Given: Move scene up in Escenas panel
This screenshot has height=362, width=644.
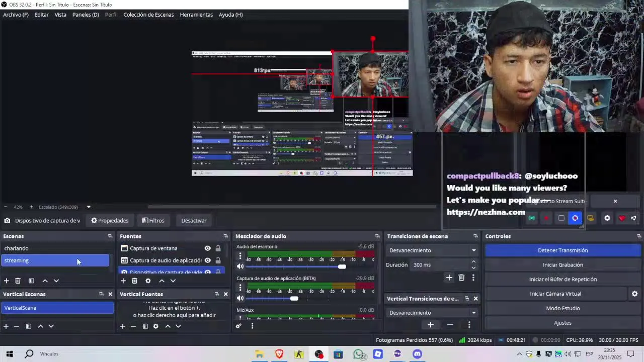Looking at the screenshot, I should coord(45,281).
